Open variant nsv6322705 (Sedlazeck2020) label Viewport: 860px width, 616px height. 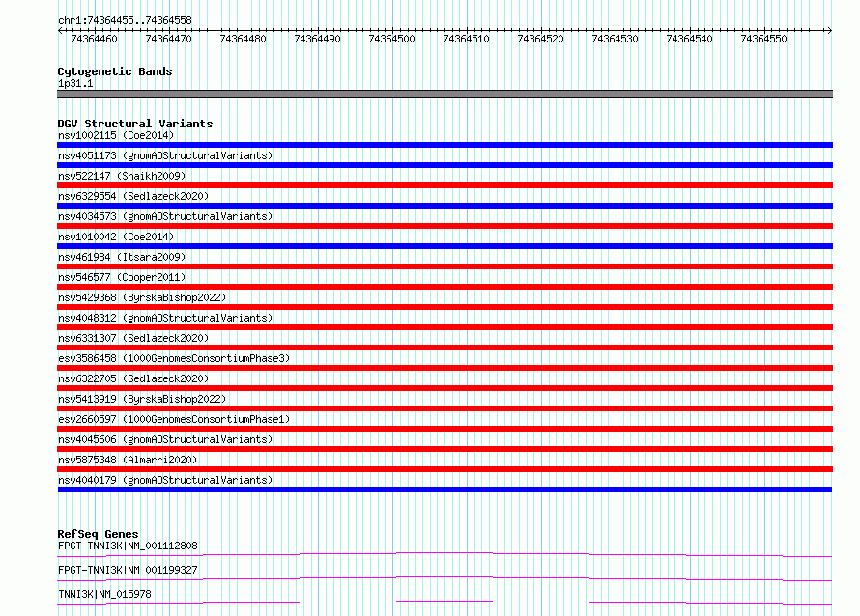pos(133,378)
